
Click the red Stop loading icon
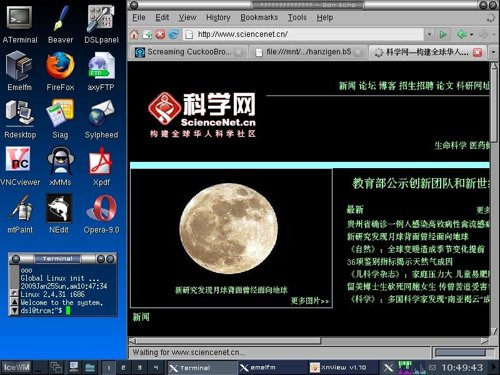(160, 34)
